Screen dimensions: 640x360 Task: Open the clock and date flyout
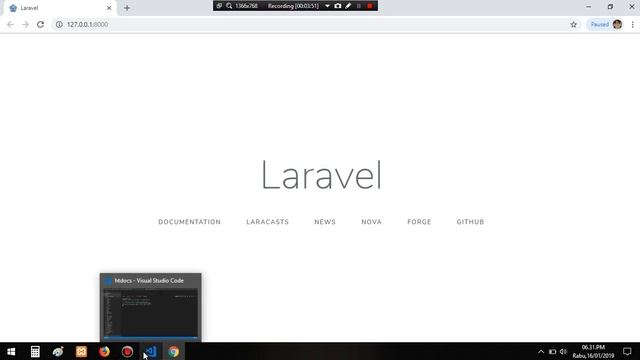(x=593, y=351)
